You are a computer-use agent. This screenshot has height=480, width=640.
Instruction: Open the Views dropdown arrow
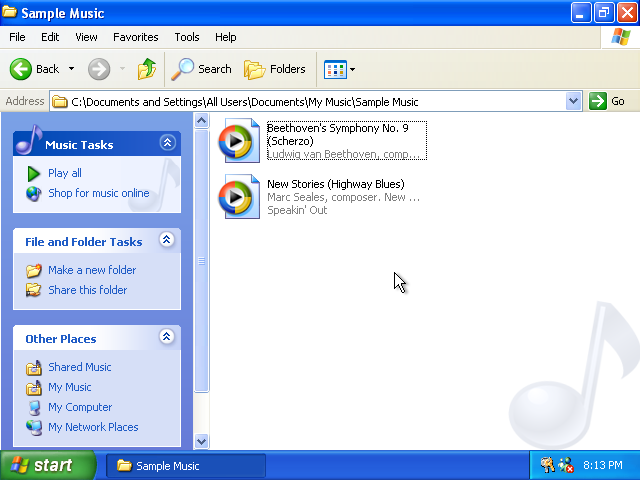pyautogui.click(x=353, y=69)
